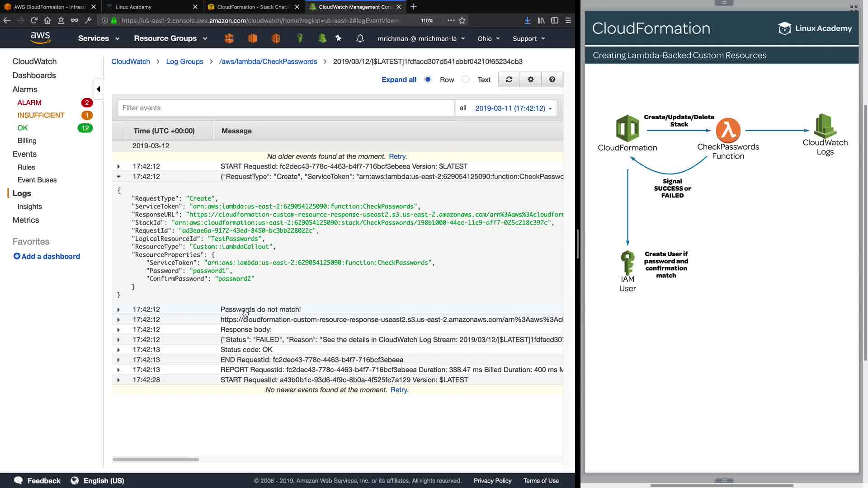Click the refresh log events icon

coord(509,80)
